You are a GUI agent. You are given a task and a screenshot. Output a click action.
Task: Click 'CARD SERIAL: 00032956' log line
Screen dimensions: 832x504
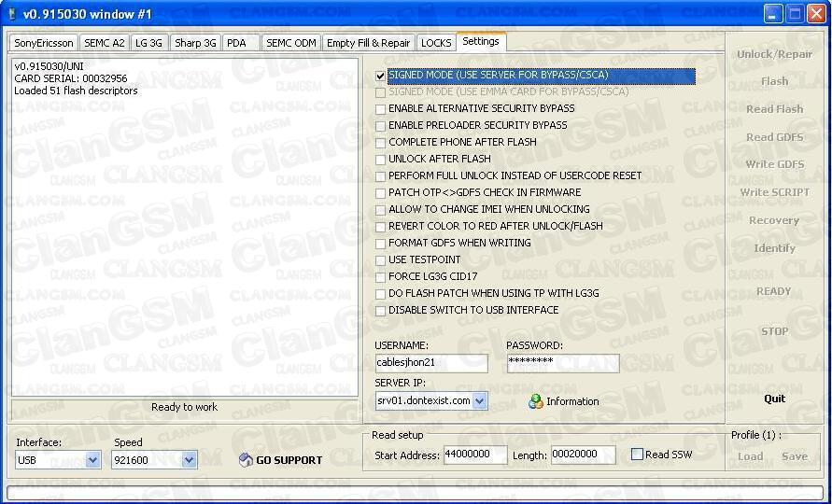coord(71,78)
